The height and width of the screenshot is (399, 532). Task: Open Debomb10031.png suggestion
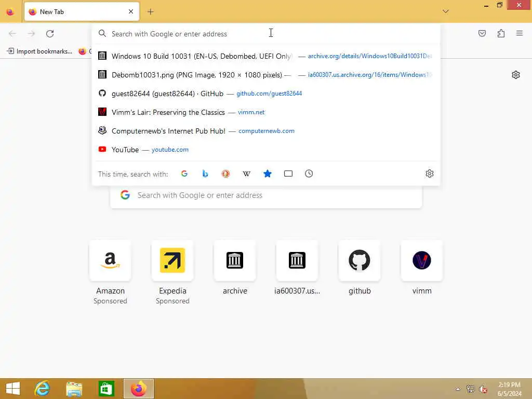(x=266, y=75)
